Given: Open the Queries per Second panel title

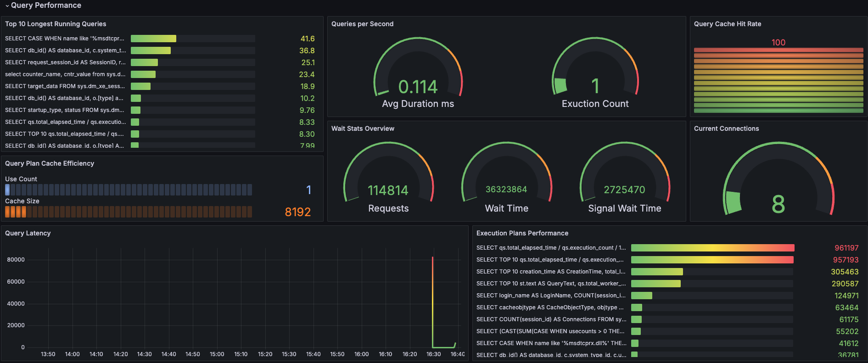Looking at the screenshot, I should click(362, 24).
